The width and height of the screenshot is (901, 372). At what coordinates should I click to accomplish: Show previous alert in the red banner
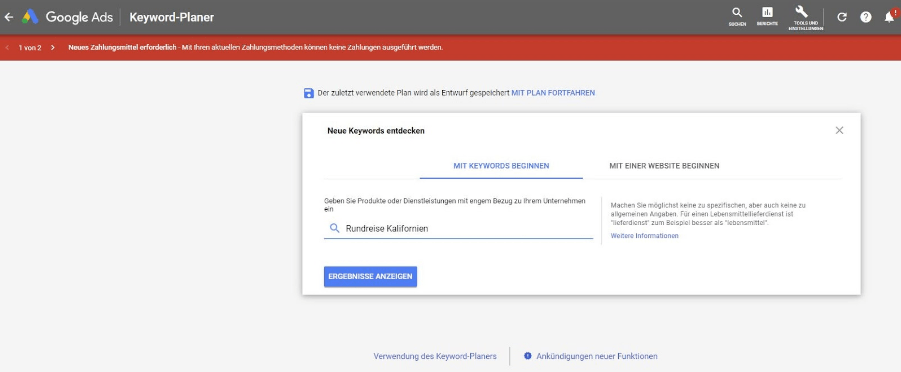tap(7, 48)
